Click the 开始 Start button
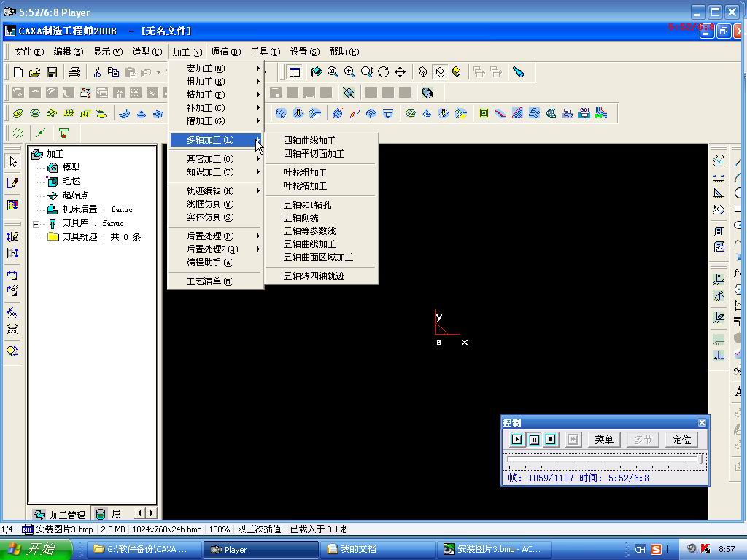Image resolution: width=747 pixels, height=560 pixels. click(36, 549)
